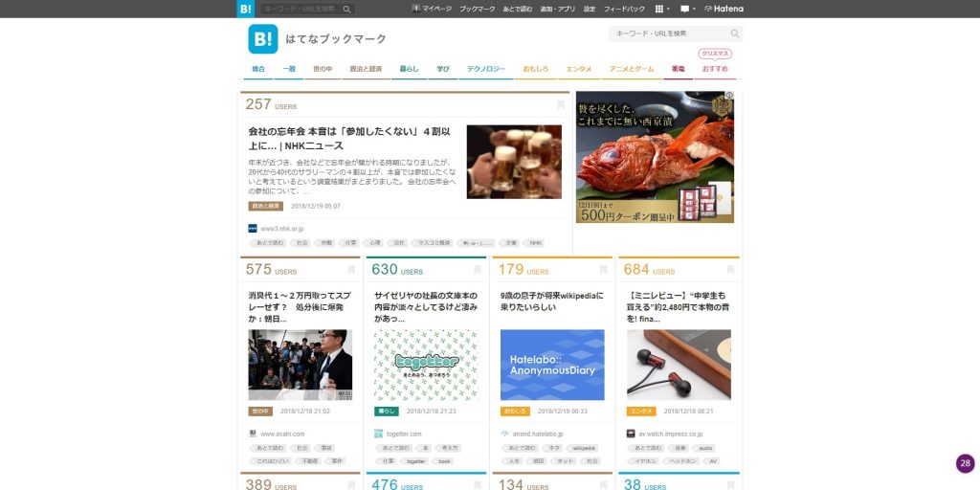This screenshot has width=980, height=490.
Task: Click the Hatelabo AnonymousDiary thumbnail image
Action: click(552, 365)
